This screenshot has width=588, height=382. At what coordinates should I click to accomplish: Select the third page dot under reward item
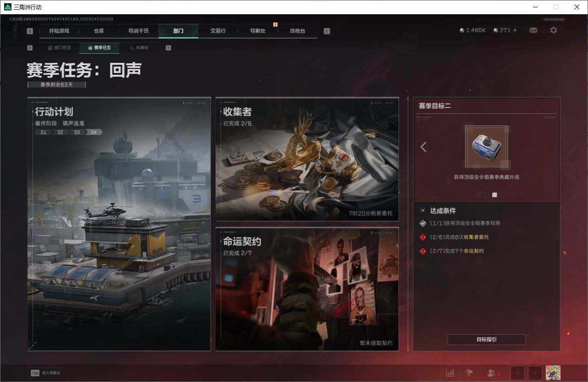click(494, 195)
